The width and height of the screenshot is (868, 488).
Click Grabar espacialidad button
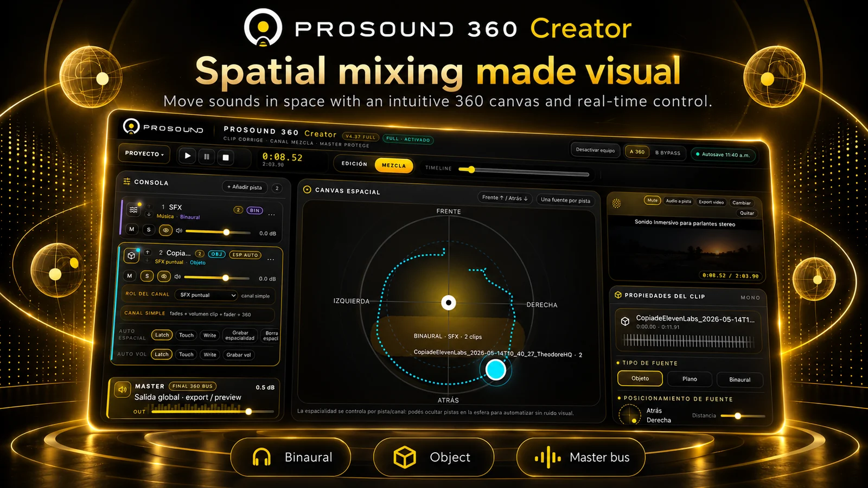[x=240, y=336]
